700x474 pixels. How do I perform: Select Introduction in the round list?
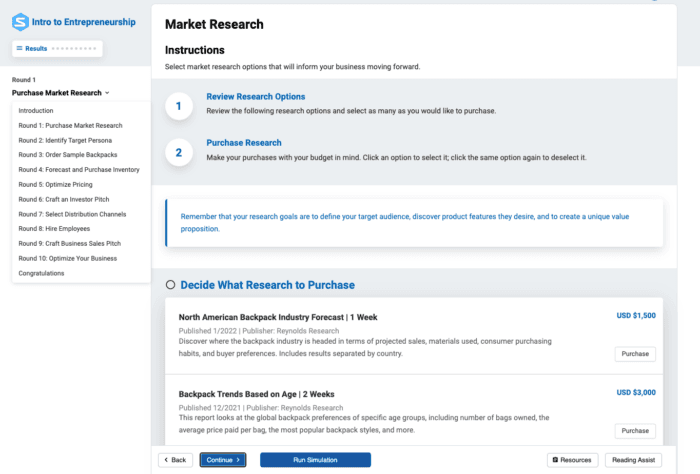(x=36, y=111)
